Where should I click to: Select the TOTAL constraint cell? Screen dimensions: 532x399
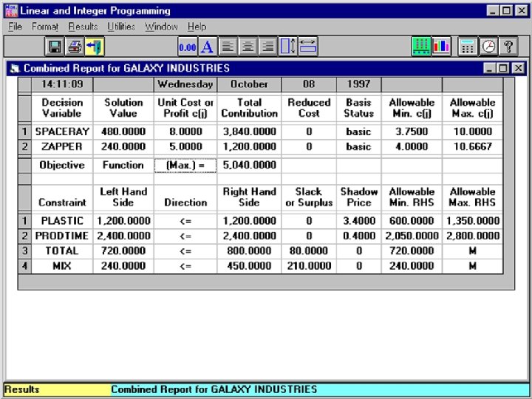click(62, 250)
